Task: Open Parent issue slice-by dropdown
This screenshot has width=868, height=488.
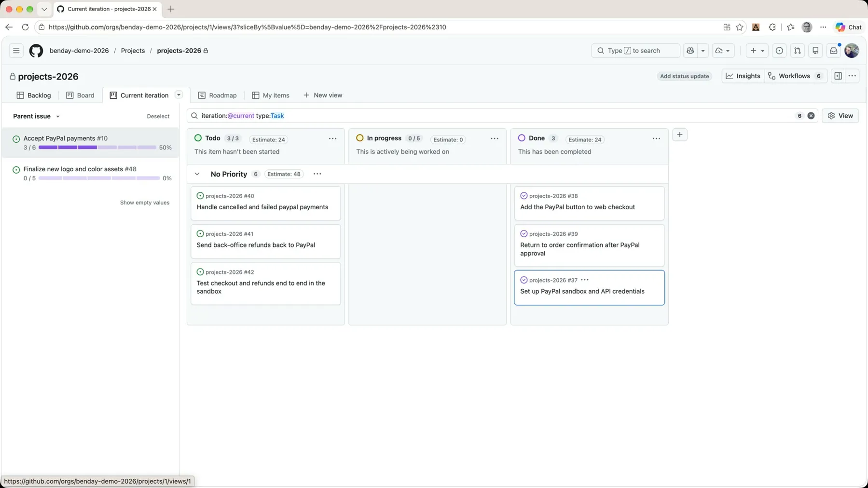Action: [x=37, y=116]
